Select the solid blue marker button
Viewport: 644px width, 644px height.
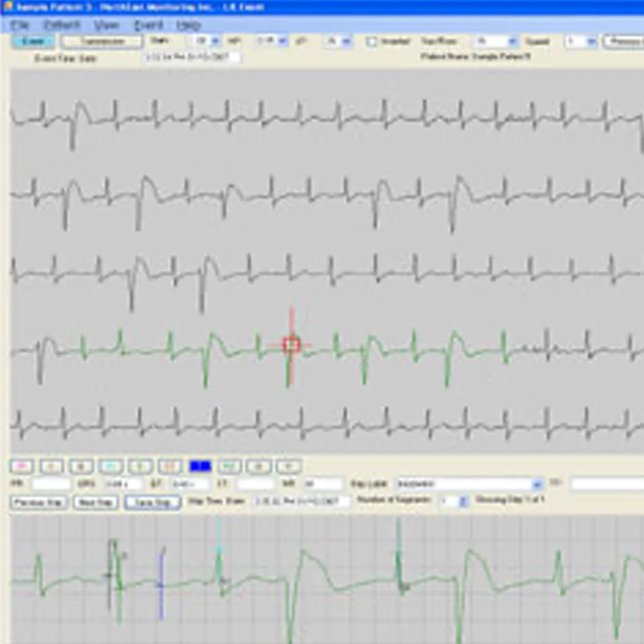click(x=200, y=466)
